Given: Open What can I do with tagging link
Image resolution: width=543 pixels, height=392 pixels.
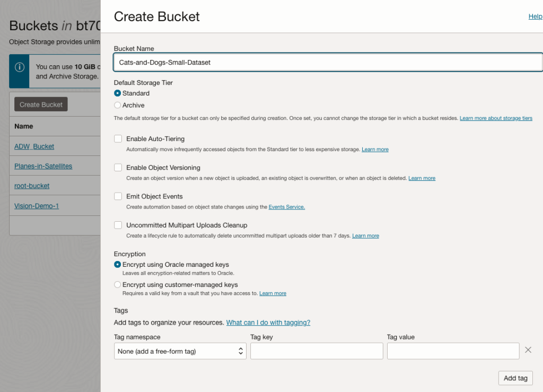Looking at the screenshot, I should [x=268, y=323].
